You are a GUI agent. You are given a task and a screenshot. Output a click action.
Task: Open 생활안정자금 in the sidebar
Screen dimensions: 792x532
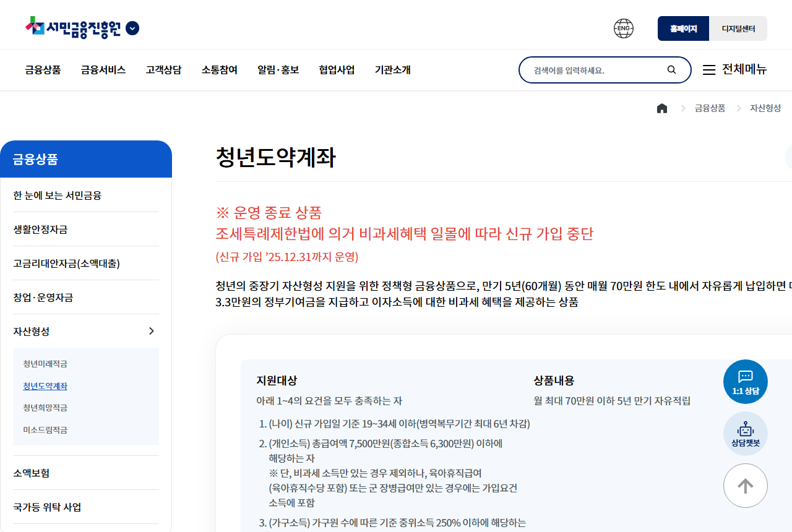point(86,230)
